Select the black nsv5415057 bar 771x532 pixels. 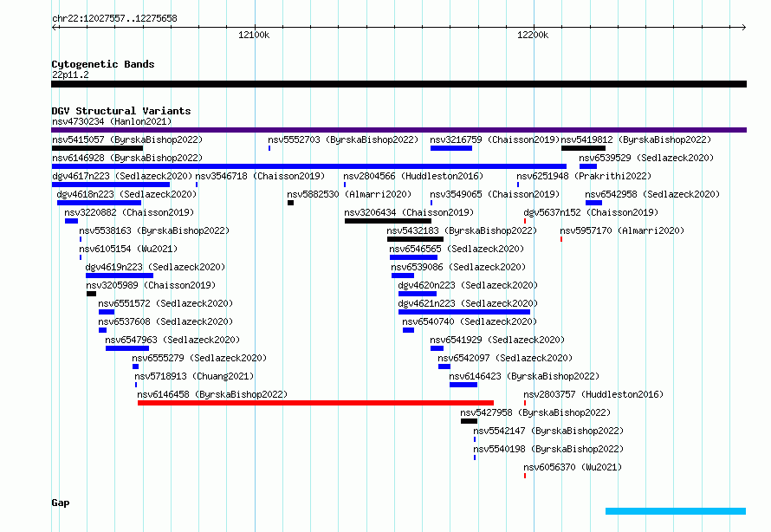[x=97, y=148]
